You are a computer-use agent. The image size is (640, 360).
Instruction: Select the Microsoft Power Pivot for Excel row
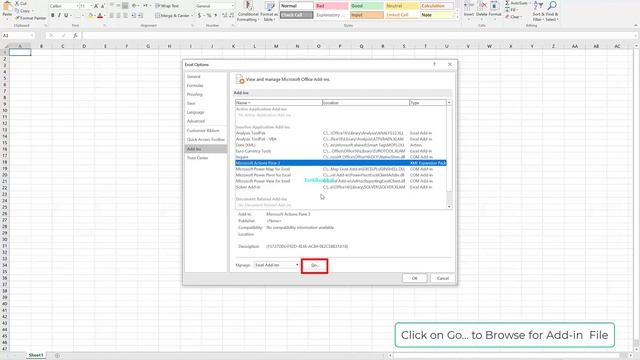[x=341, y=175]
